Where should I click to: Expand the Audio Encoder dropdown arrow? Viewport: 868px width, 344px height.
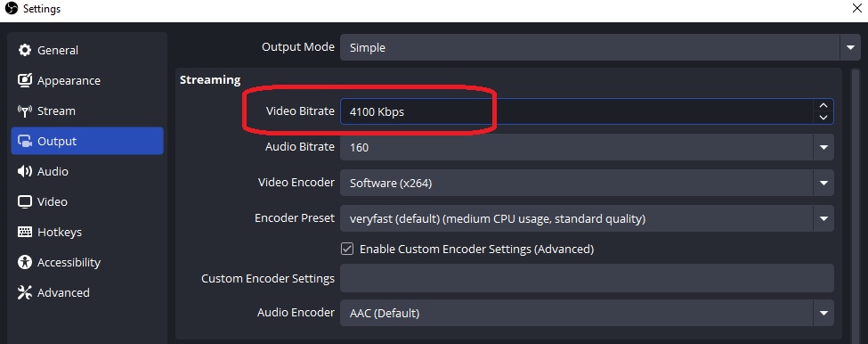tap(823, 314)
